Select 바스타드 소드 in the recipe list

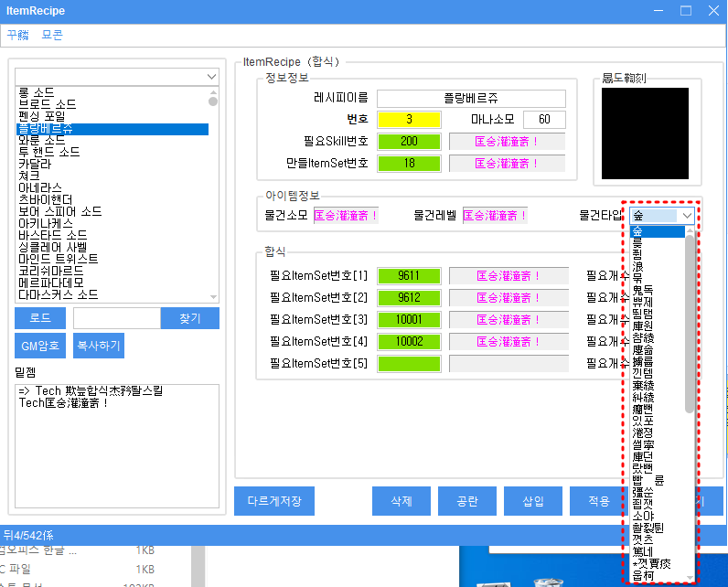52,235
